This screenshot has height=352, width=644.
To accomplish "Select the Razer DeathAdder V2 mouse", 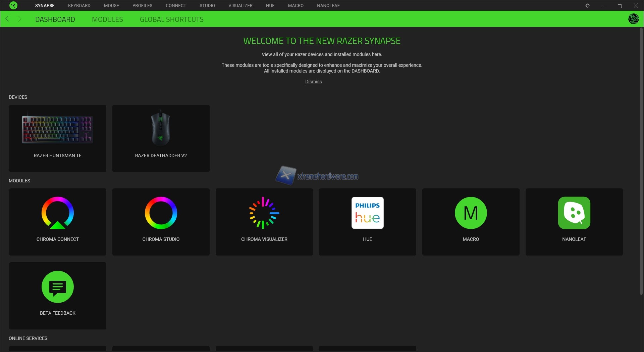I will [x=161, y=138].
